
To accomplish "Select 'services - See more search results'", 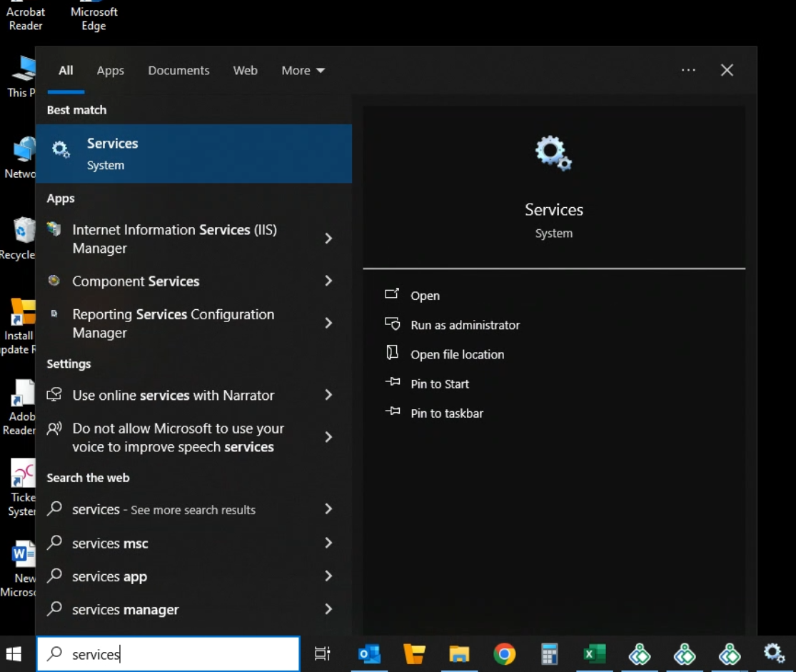I will [163, 509].
